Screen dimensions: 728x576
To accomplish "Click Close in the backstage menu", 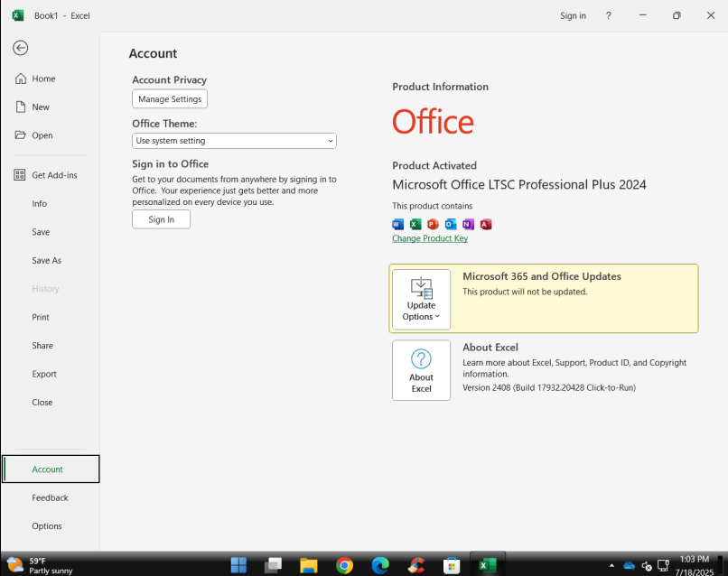I will pos(42,402).
